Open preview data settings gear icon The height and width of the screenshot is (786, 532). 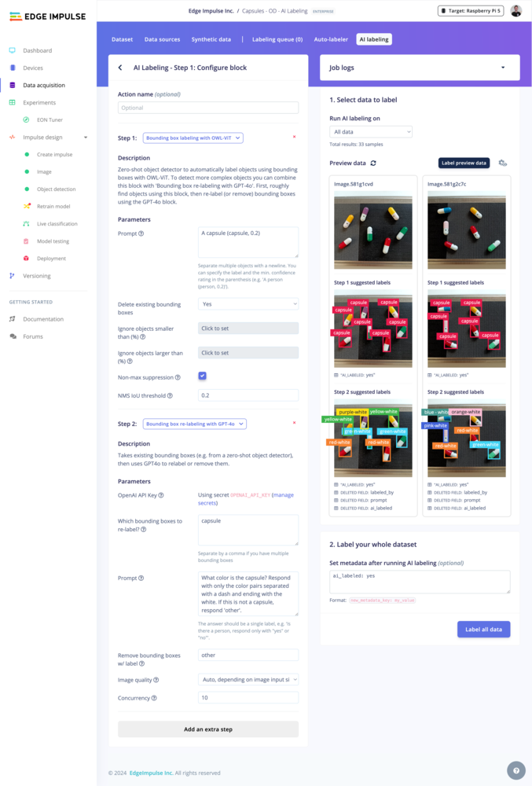[502, 163]
